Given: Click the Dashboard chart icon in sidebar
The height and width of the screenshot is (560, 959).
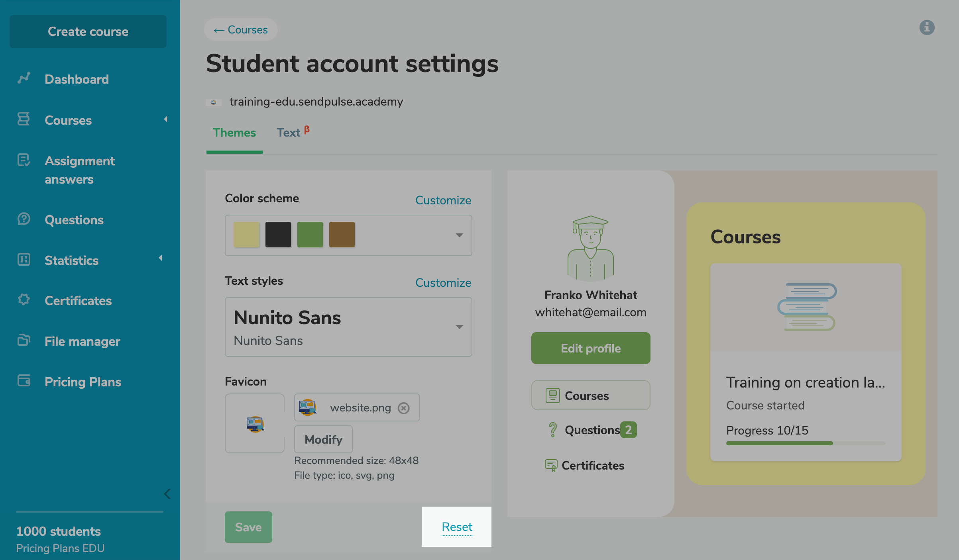Looking at the screenshot, I should pyautogui.click(x=24, y=78).
